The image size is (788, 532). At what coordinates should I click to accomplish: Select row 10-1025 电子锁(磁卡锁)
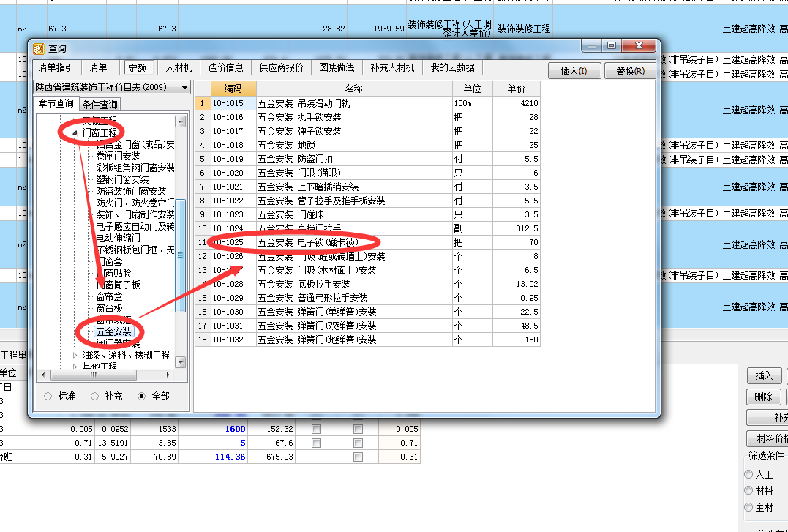(367, 242)
